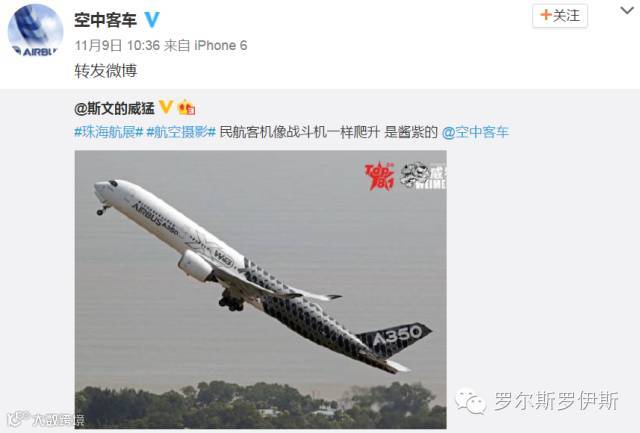
Task: Open the #航空摄影# hashtag topic
Action: [x=181, y=132]
